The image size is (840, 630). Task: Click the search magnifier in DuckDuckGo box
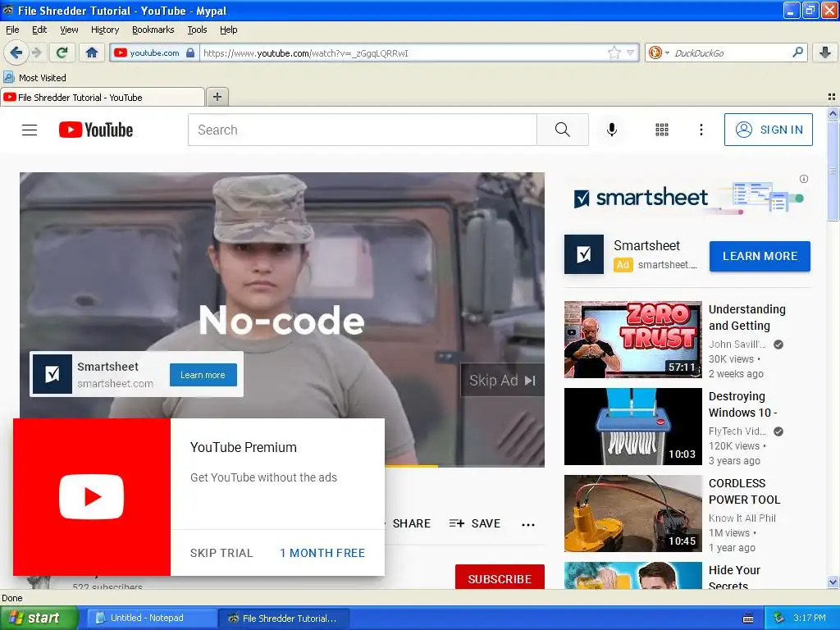point(797,52)
